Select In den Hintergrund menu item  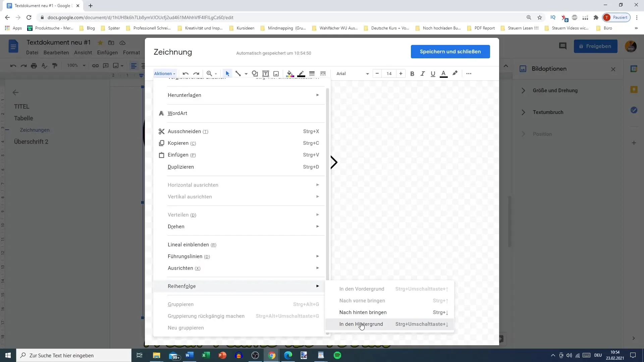click(361, 324)
